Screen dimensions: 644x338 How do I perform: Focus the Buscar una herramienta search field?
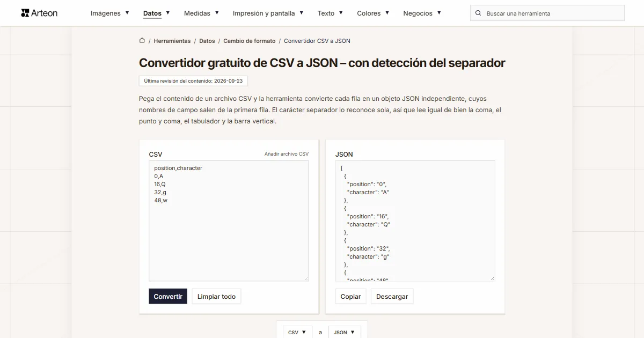coord(547,13)
